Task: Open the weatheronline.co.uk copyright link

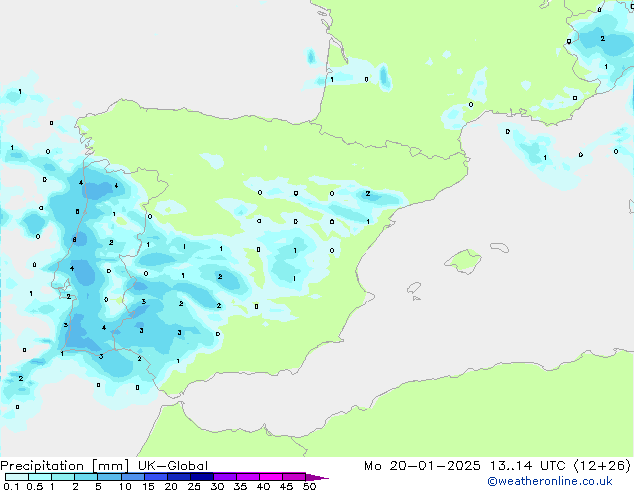Action: coord(550,481)
